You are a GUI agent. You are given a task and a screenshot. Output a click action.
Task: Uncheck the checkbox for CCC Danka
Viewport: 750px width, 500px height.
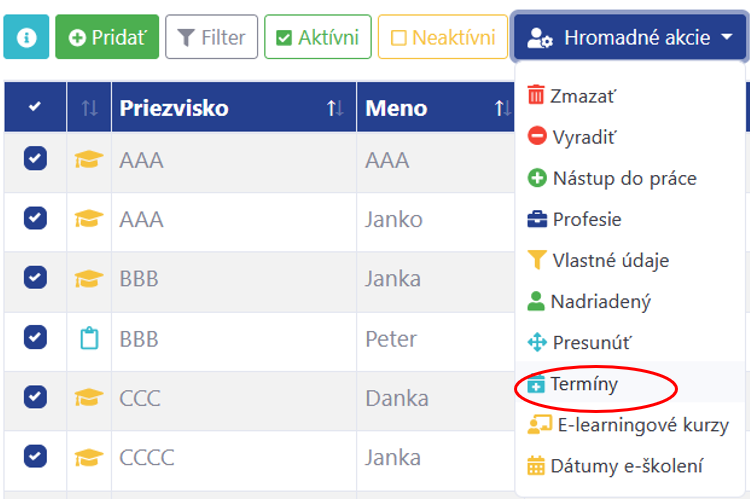(35, 397)
